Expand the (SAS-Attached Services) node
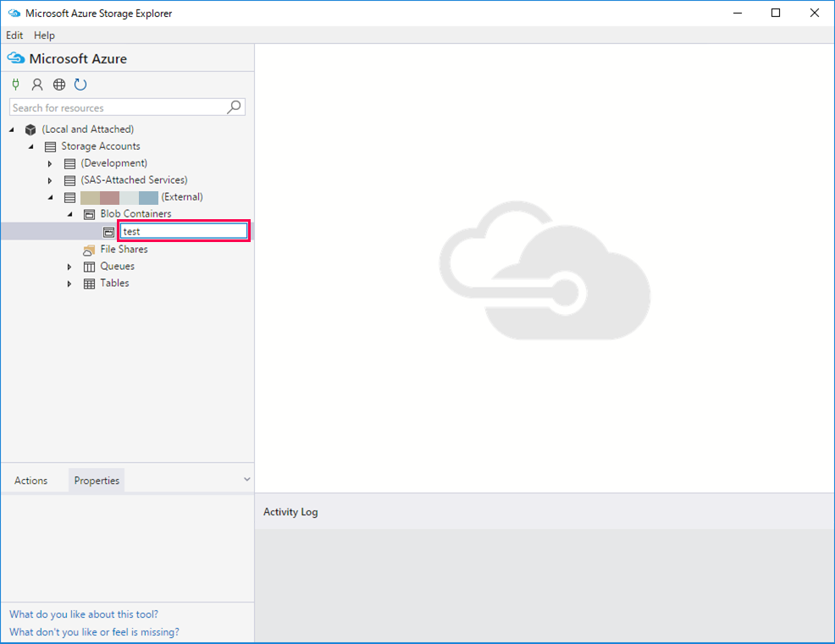Image resolution: width=835 pixels, height=644 pixels. (x=50, y=180)
